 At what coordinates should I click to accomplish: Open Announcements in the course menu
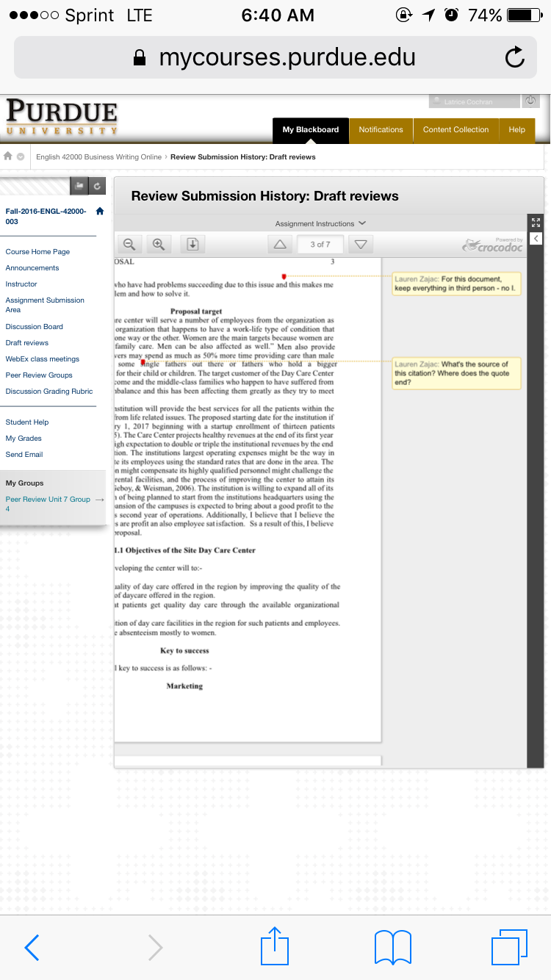tap(32, 268)
